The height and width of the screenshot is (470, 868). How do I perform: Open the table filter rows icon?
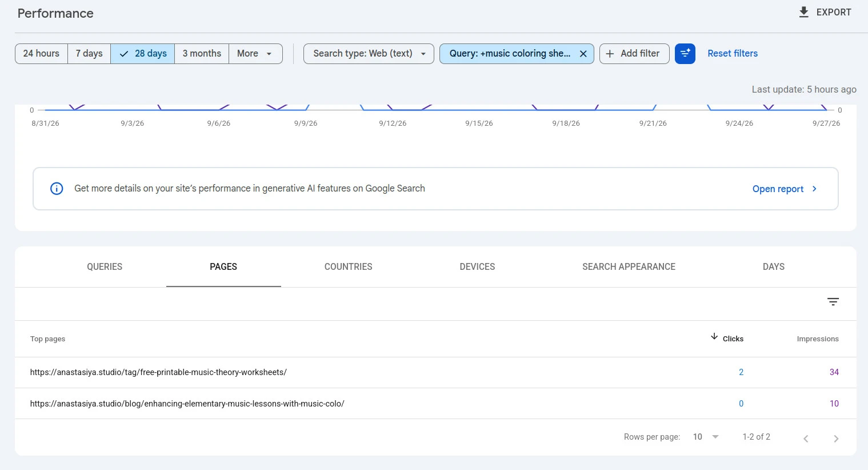833,302
